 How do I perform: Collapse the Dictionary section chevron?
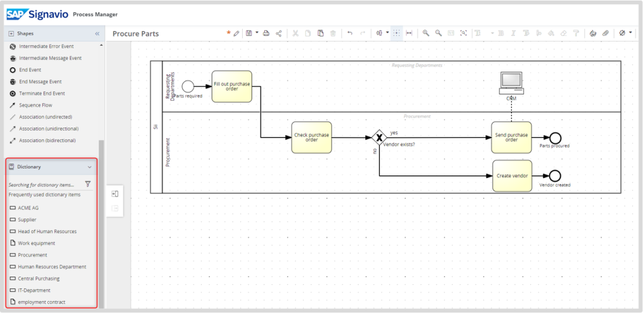pyautogui.click(x=89, y=167)
